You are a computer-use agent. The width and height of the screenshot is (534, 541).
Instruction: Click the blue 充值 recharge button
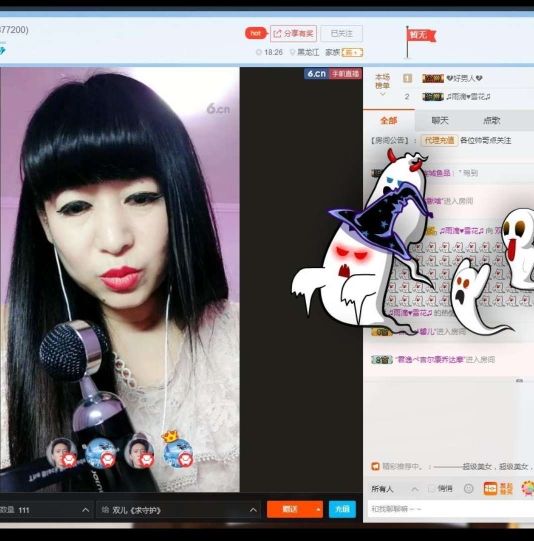(x=342, y=509)
